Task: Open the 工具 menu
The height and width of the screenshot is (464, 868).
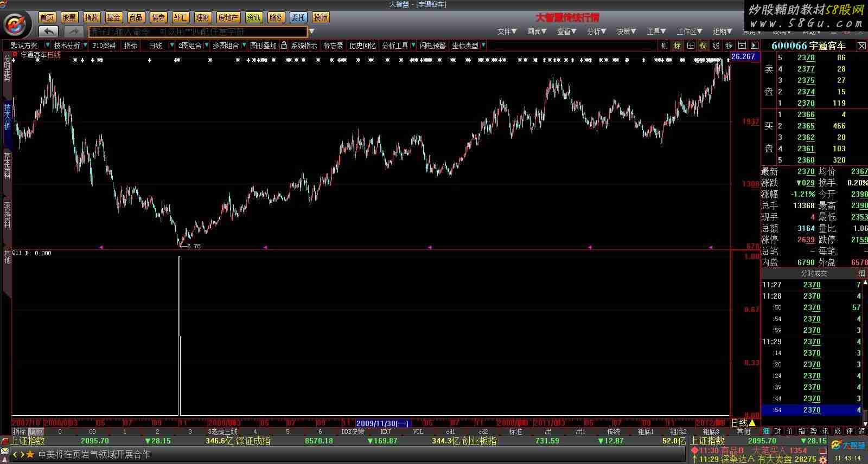Action: 656,31
